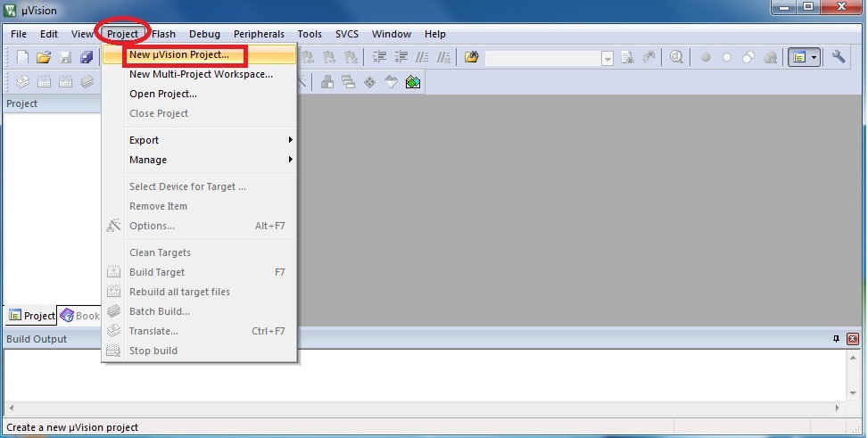Click inside the Find text field
This screenshot has width=868, height=438.
[543, 58]
